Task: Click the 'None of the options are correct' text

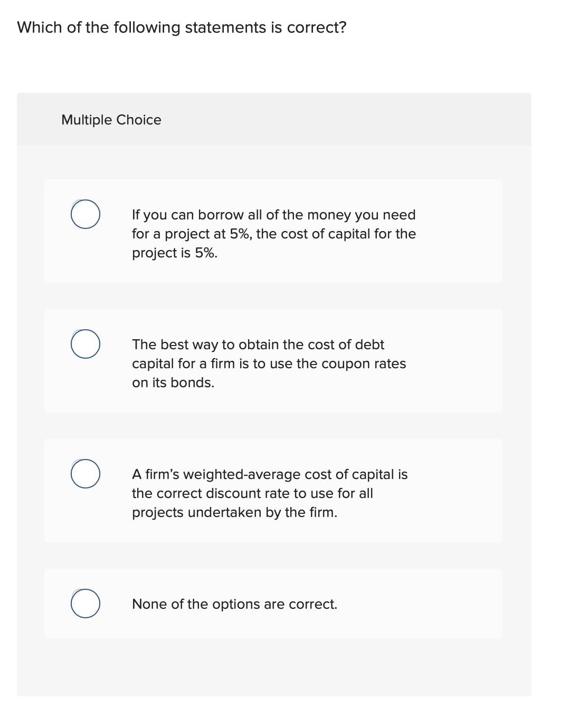Action: (234, 604)
